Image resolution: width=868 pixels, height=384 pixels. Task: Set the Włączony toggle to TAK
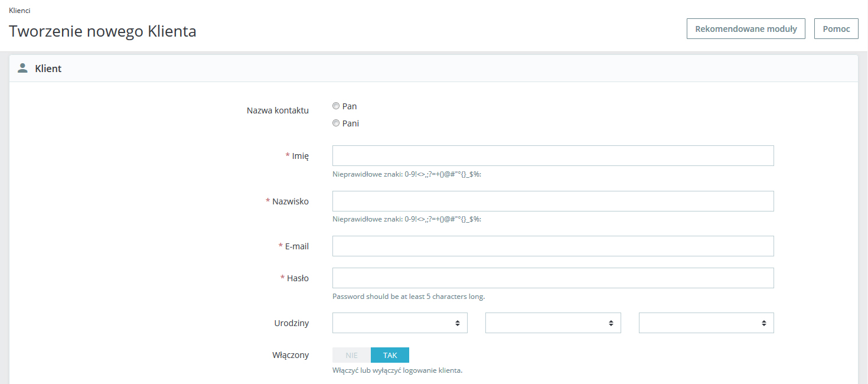click(x=390, y=355)
